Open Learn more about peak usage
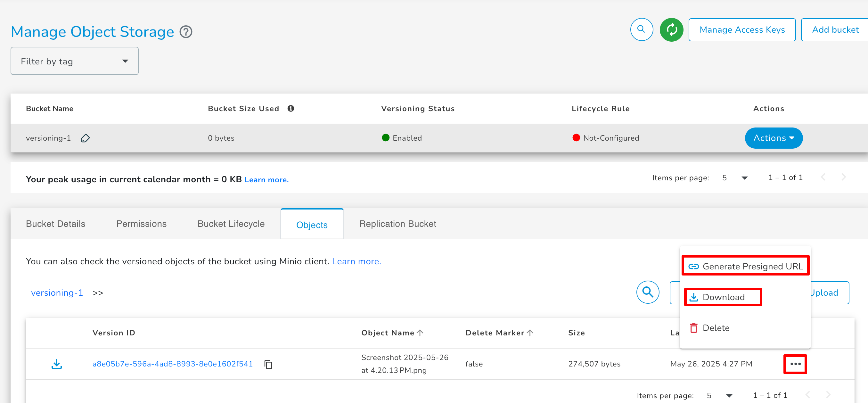The width and height of the screenshot is (868, 403). [266, 179]
